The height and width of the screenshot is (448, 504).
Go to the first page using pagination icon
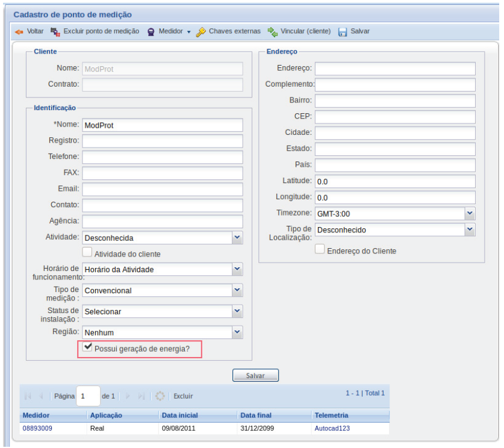point(28,396)
